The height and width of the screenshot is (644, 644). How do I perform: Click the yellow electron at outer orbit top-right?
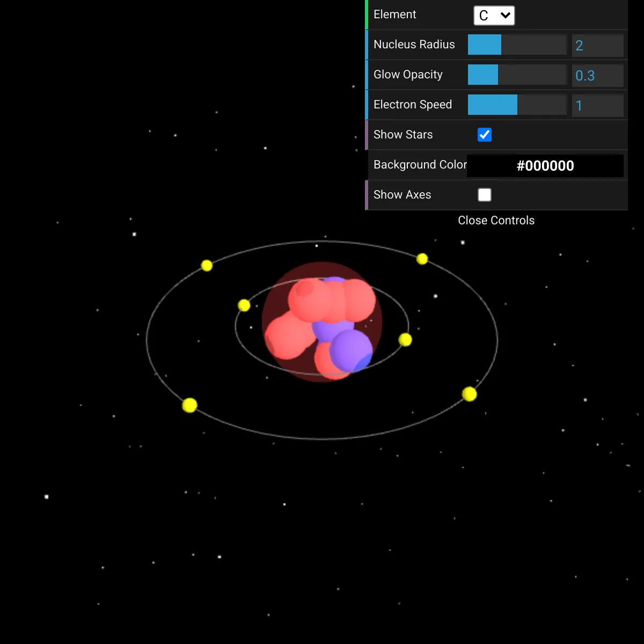tap(422, 259)
